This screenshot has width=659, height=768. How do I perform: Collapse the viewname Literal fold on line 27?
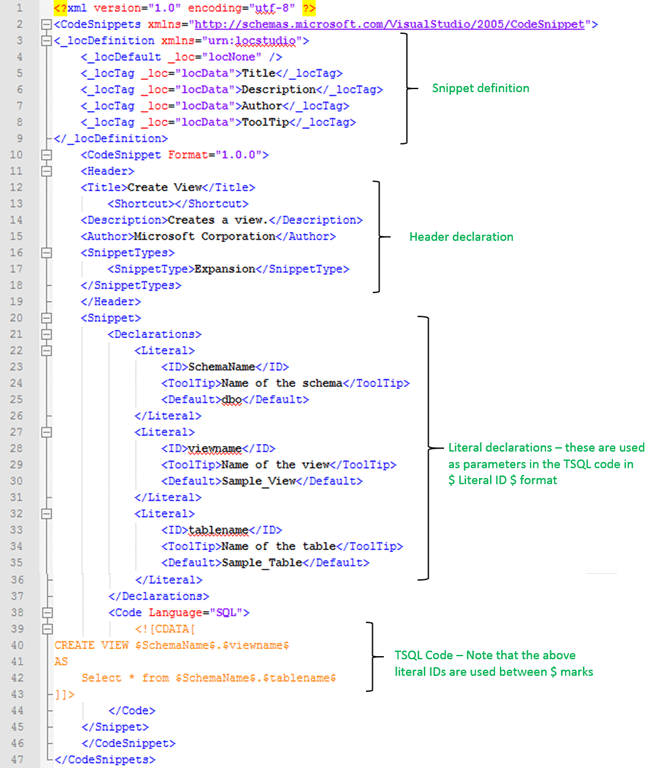[46, 432]
